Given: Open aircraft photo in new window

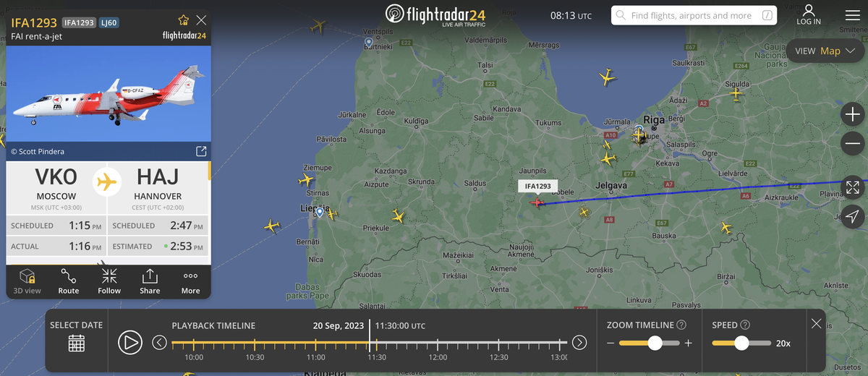Looking at the screenshot, I should (201, 151).
